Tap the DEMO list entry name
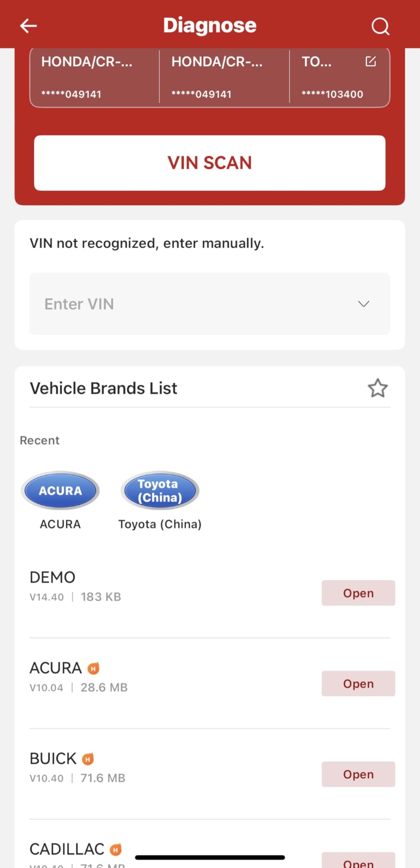This screenshot has height=868, width=420. click(x=52, y=578)
